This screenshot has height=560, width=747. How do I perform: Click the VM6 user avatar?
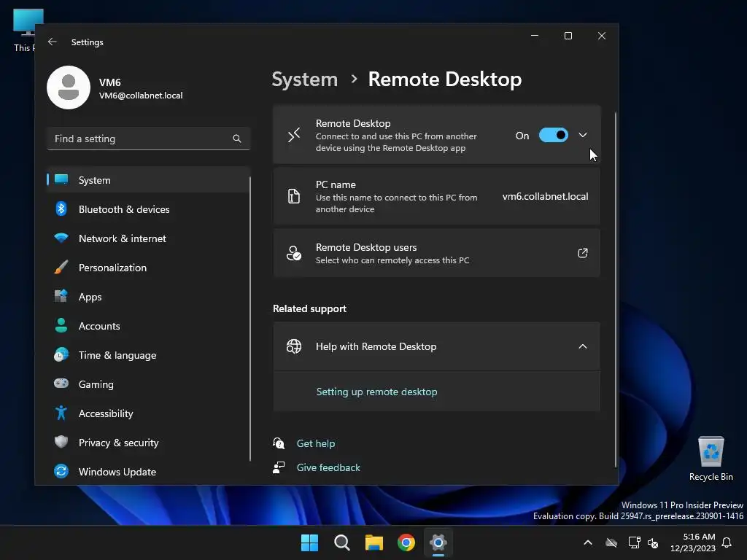click(68, 87)
